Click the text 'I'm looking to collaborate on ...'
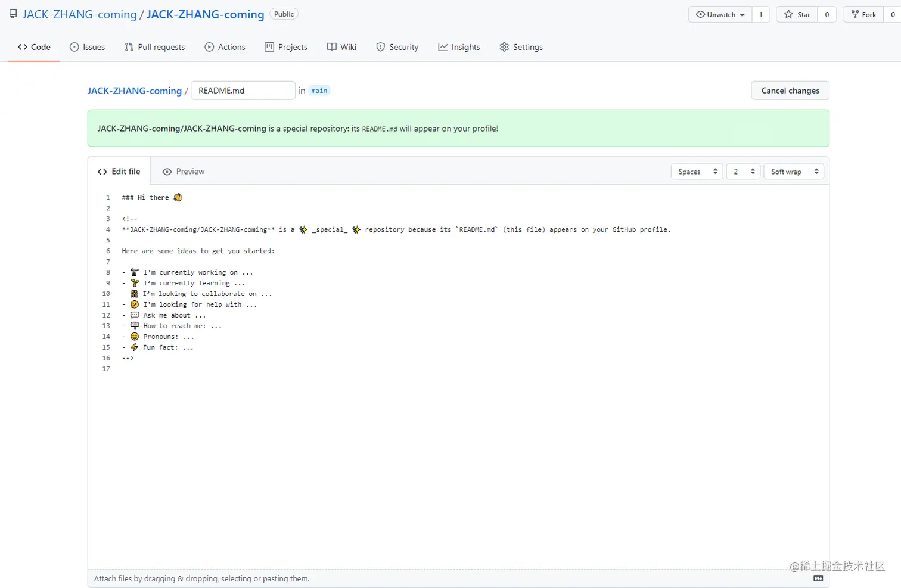 click(207, 294)
